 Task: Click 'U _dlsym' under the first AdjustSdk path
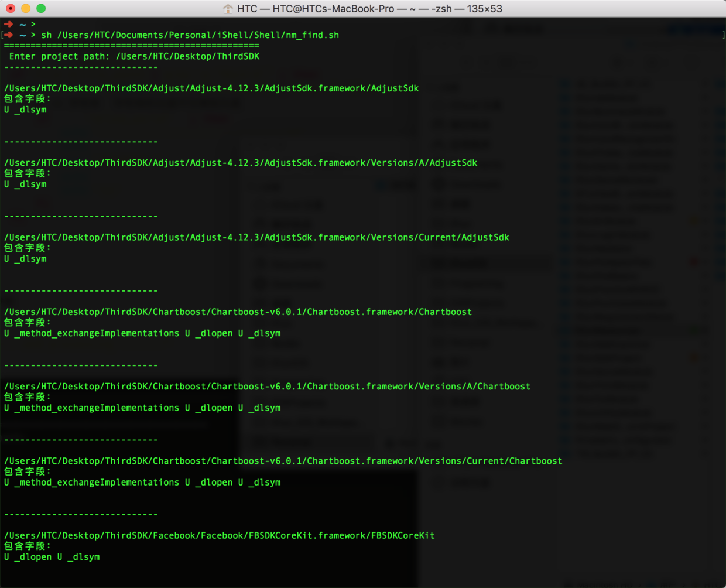point(25,110)
